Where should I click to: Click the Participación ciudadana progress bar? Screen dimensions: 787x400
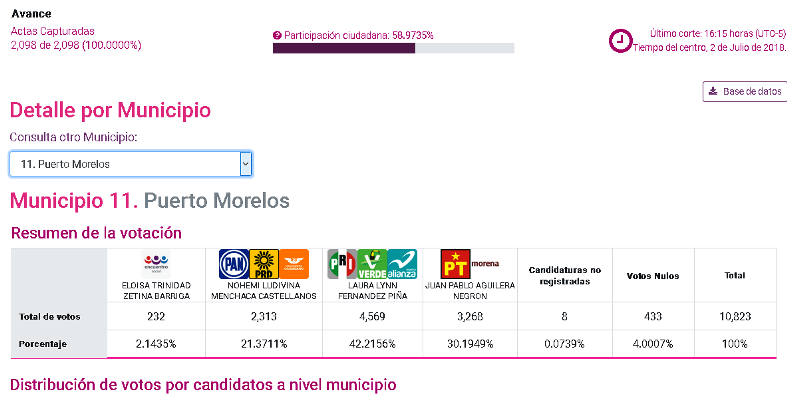point(393,48)
